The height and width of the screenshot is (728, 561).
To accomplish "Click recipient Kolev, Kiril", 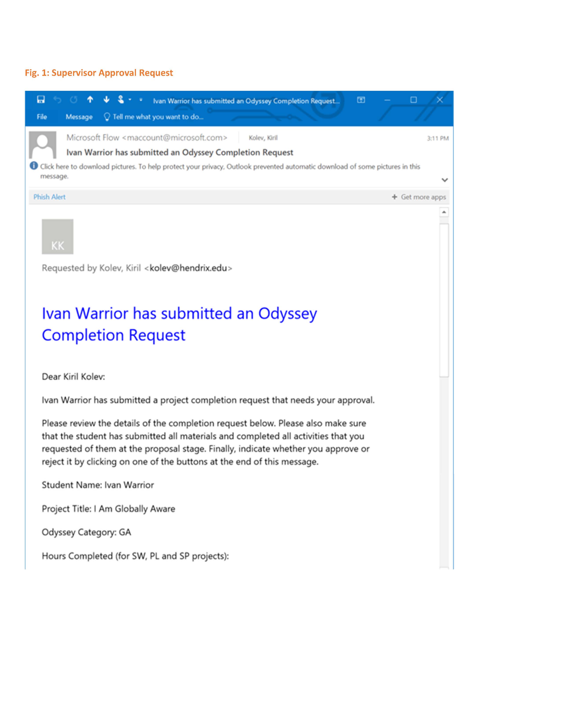I will coord(263,138).
